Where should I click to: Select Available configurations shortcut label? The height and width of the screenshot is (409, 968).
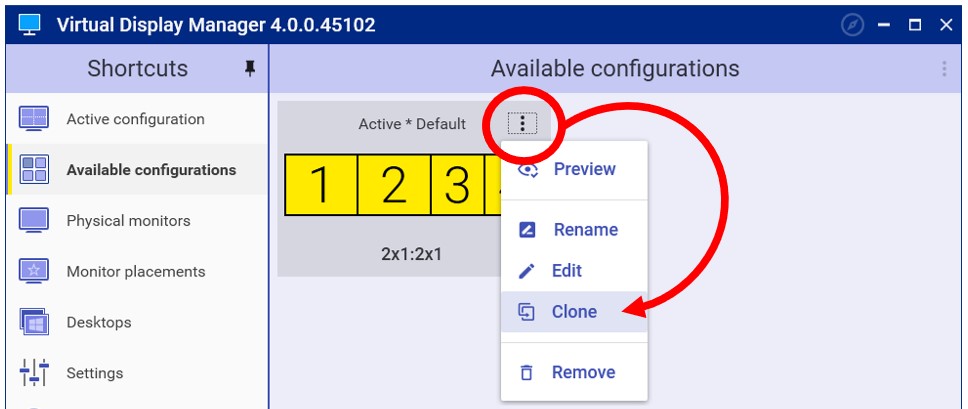coord(151,170)
